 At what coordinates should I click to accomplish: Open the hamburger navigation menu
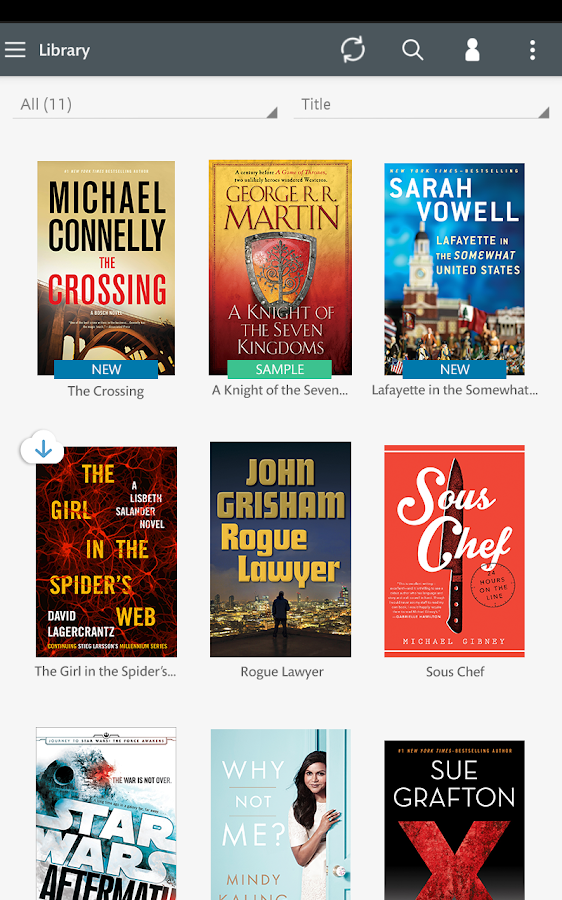pyautogui.click(x=15, y=50)
